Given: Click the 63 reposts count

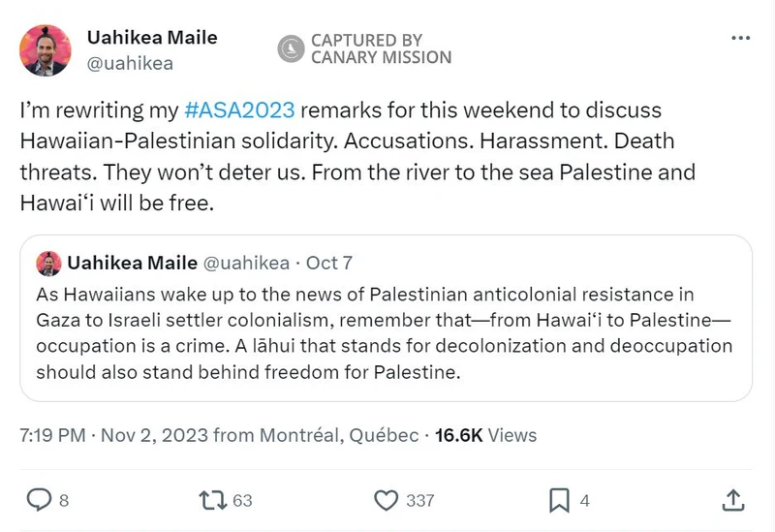Looking at the screenshot, I should point(242,500).
